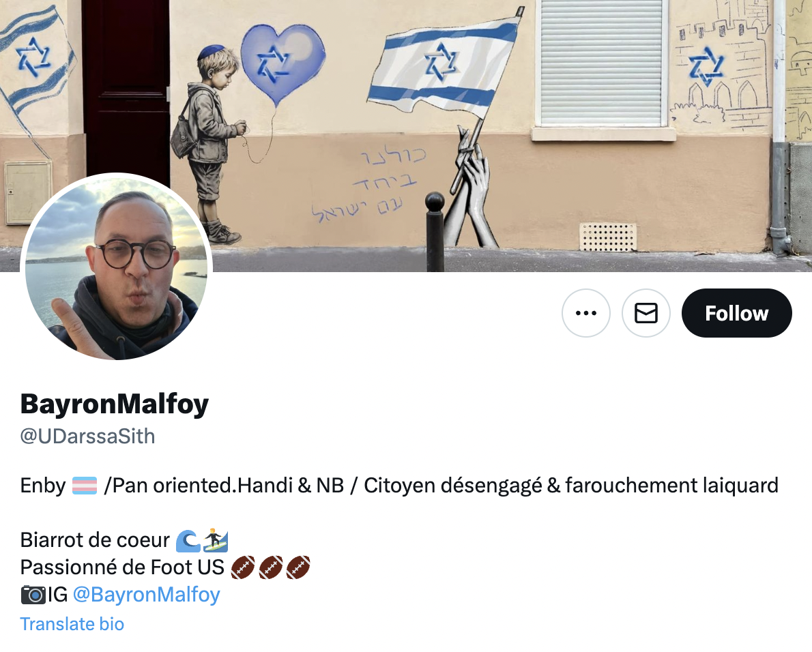Click the surfer emoji beside the wave
The image size is (812, 652).
coord(216,541)
